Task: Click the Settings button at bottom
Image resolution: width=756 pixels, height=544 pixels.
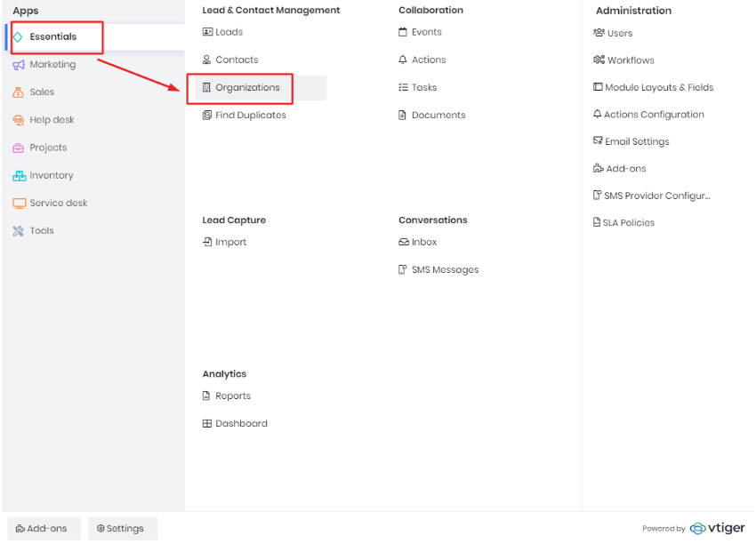Action: coord(123,529)
